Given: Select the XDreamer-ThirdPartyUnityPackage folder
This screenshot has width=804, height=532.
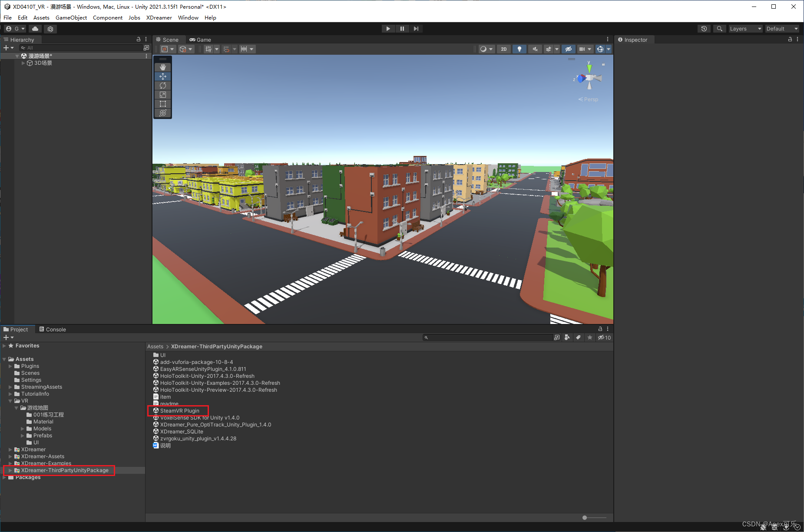Looking at the screenshot, I should [x=65, y=470].
